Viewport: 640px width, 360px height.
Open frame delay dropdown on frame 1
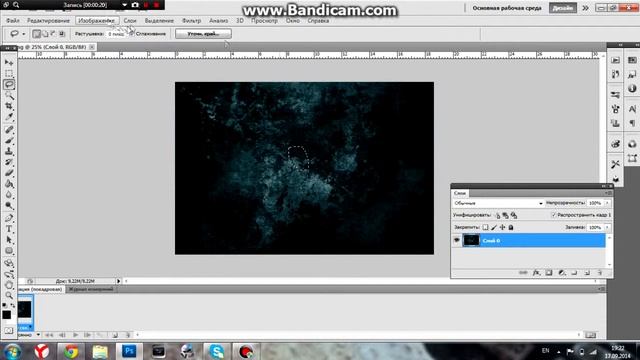[x=31, y=327]
